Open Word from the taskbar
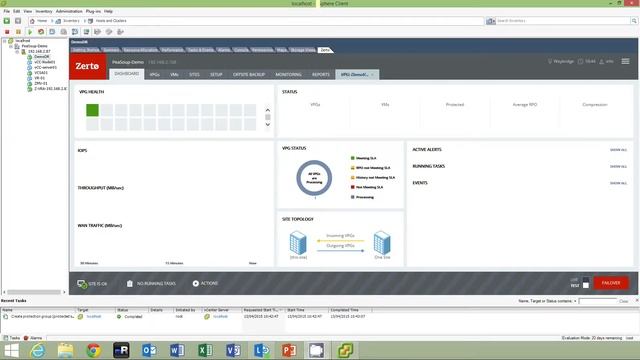Screen dimensions: 640x360 point(177,351)
